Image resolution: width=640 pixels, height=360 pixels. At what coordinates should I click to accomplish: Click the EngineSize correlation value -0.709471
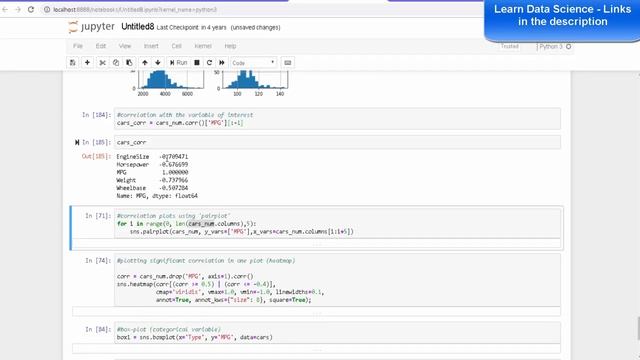tap(173, 157)
